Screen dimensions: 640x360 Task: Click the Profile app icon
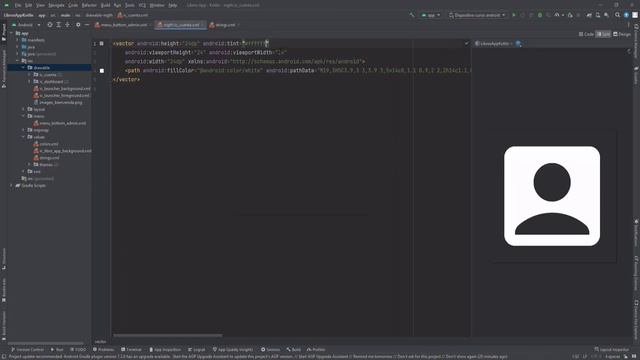coord(558,15)
